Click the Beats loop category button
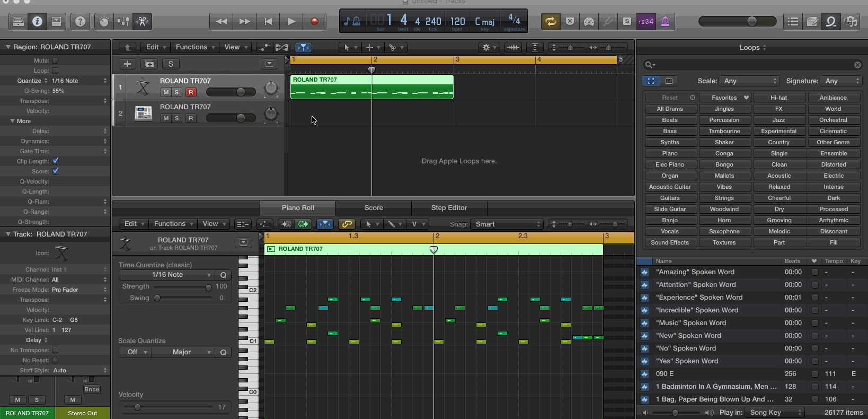The width and height of the screenshot is (868, 419). point(670,120)
